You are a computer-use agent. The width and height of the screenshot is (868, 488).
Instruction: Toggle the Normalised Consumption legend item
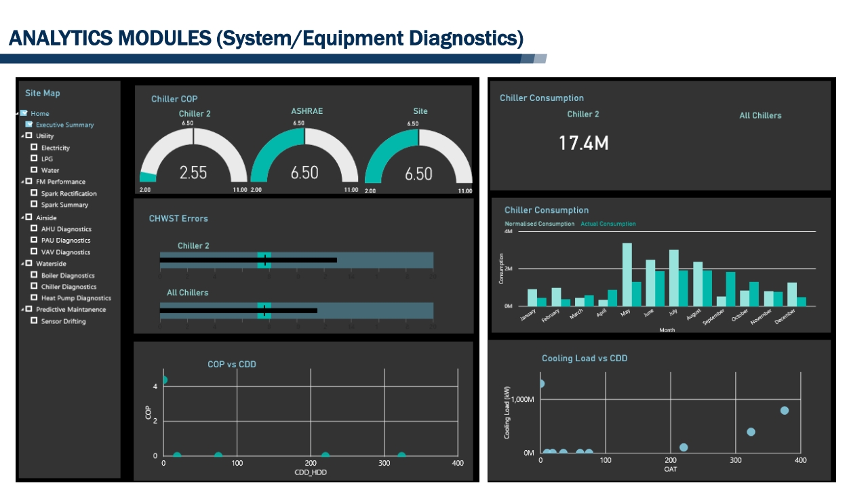pos(539,224)
